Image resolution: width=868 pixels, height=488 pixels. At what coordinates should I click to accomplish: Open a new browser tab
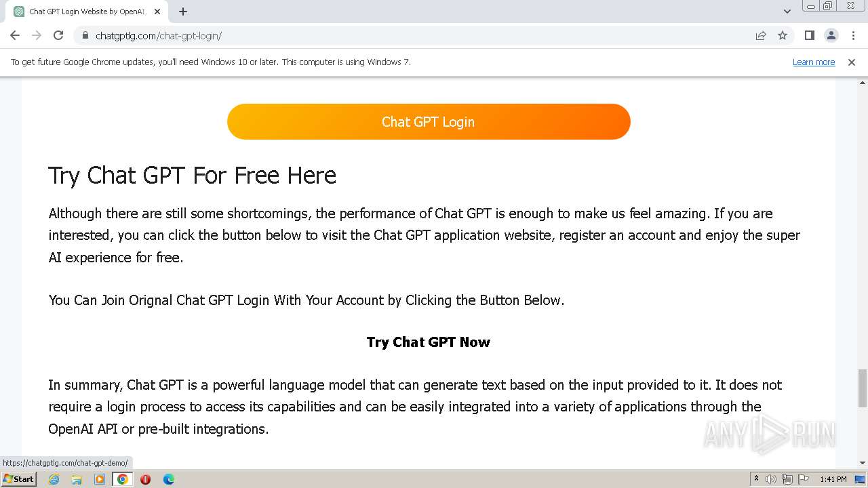[x=183, y=12]
